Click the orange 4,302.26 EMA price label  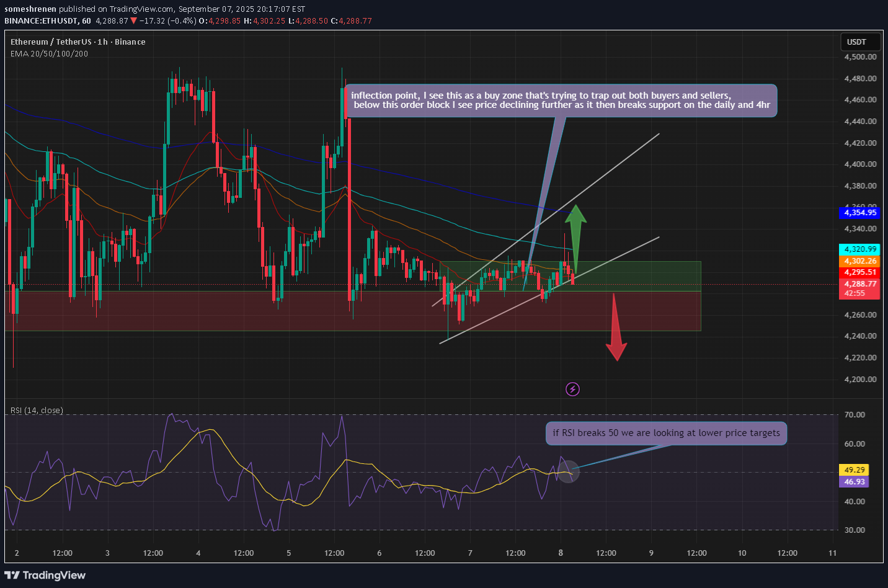click(859, 261)
